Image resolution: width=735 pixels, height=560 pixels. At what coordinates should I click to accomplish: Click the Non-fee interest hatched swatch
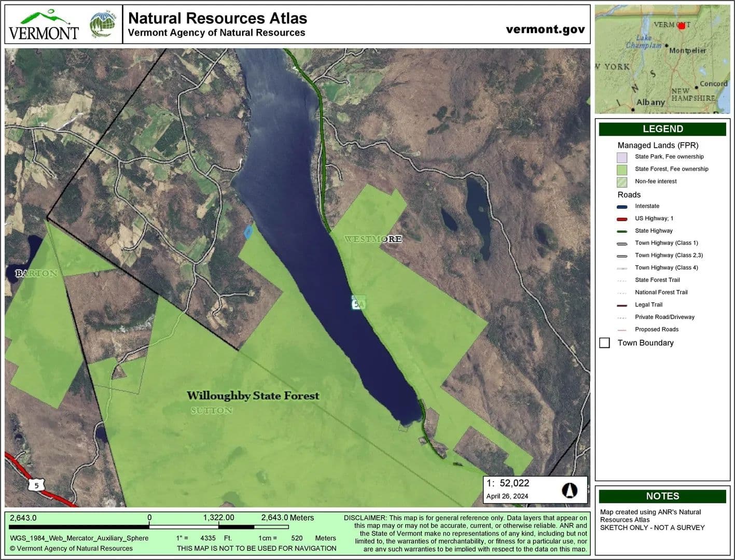pos(622,182)
